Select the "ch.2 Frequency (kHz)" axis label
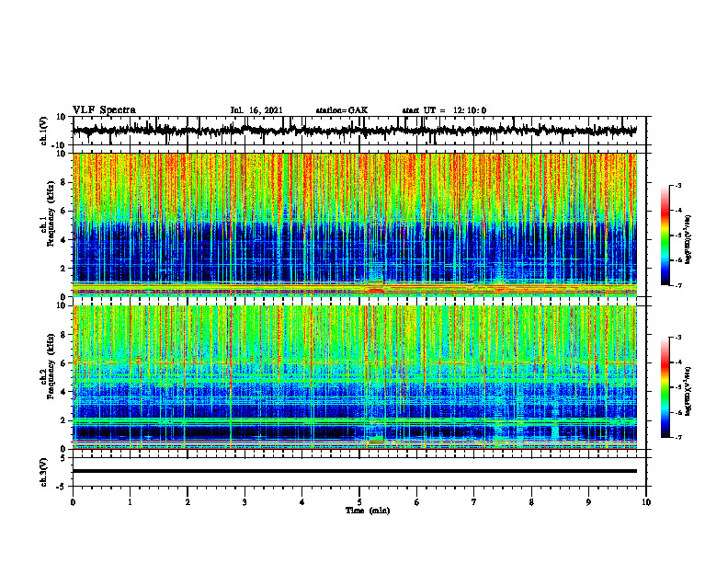Viewport: 728px width, 563px height. (48, 376)
